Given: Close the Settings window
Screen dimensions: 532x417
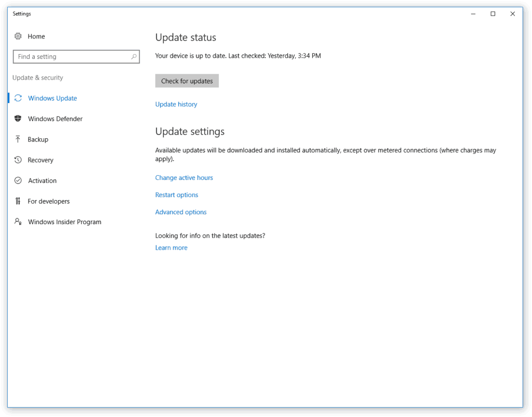Looking at the screenshot, I should click(x=513, y=14).
